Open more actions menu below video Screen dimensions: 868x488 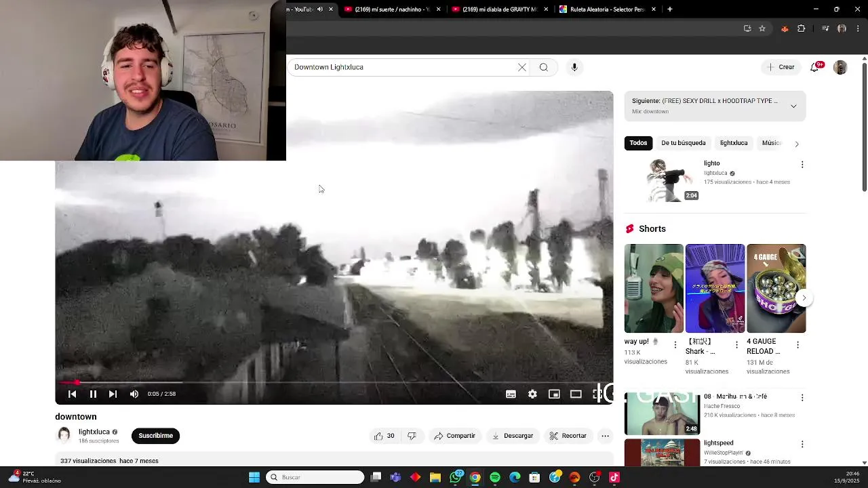(605, 436)
